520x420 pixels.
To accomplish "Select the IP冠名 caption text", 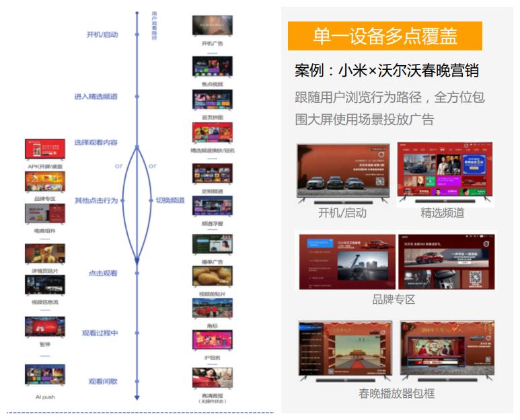I will coord(213,358).
